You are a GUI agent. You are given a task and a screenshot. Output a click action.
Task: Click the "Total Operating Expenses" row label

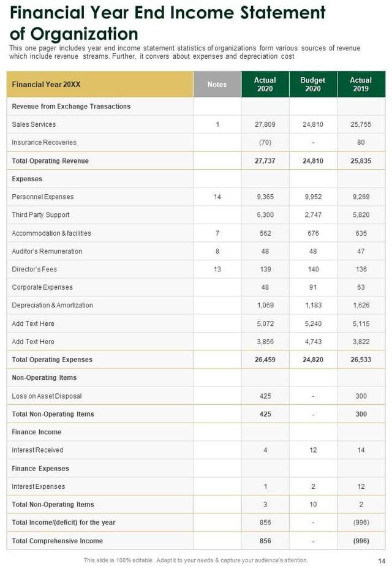coord(52,360)
